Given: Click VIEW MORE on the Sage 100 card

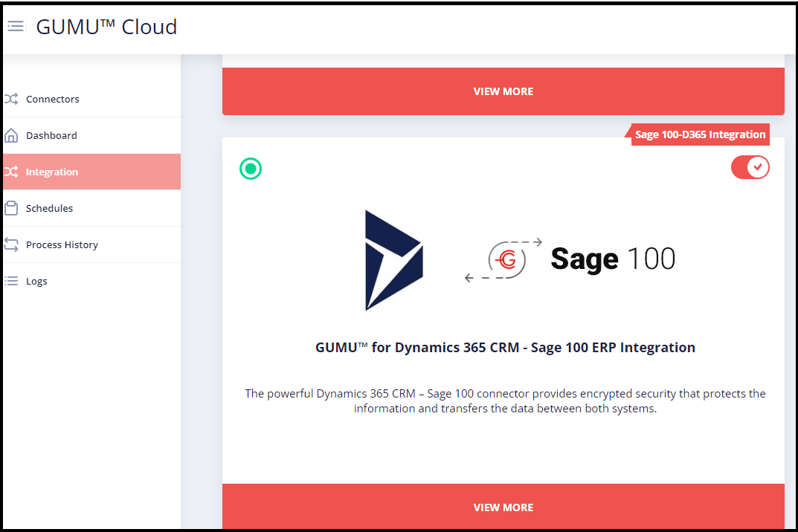Looking at the screenshot, I should coord(503,507).
